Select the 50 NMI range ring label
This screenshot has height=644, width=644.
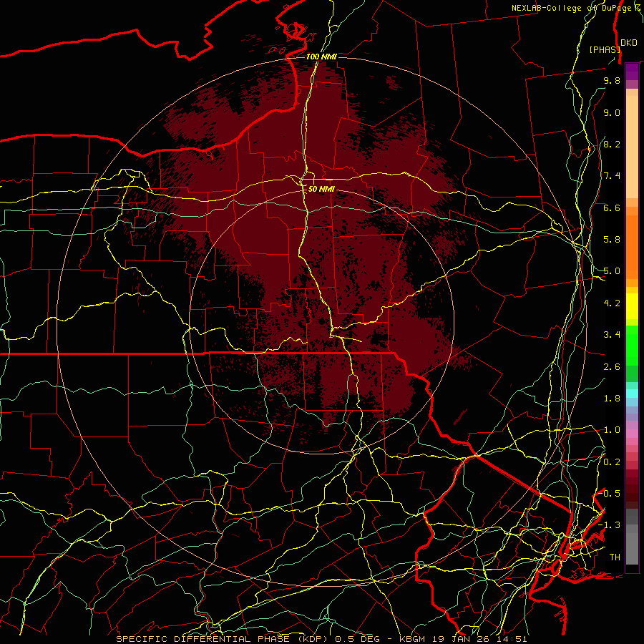click(x=321, y=189)
